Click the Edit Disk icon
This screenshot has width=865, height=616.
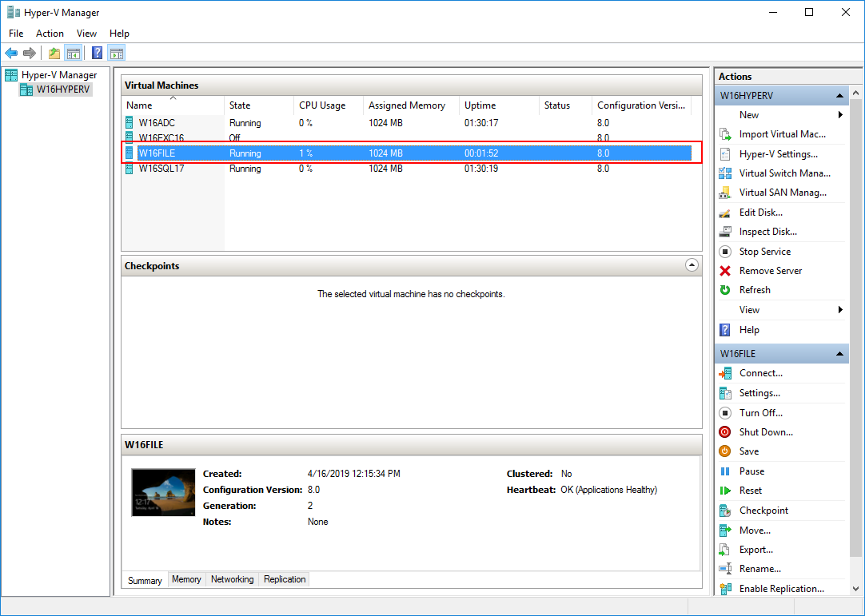point(725,213)
